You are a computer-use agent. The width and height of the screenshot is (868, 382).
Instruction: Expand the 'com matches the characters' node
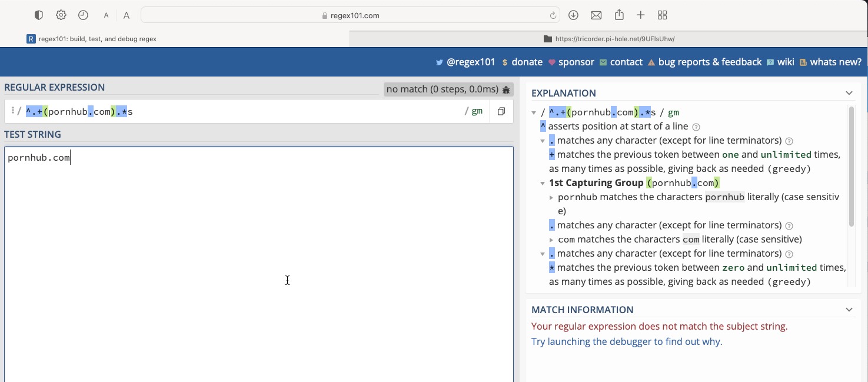pyautogui.click(x=551, y=240)
